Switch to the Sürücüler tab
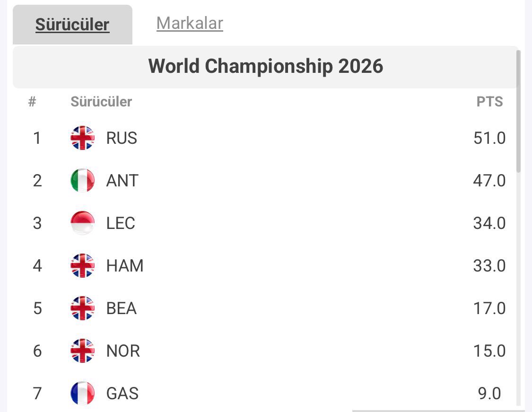The height and width of the screenshot is (412, 532). pos(72,25)
